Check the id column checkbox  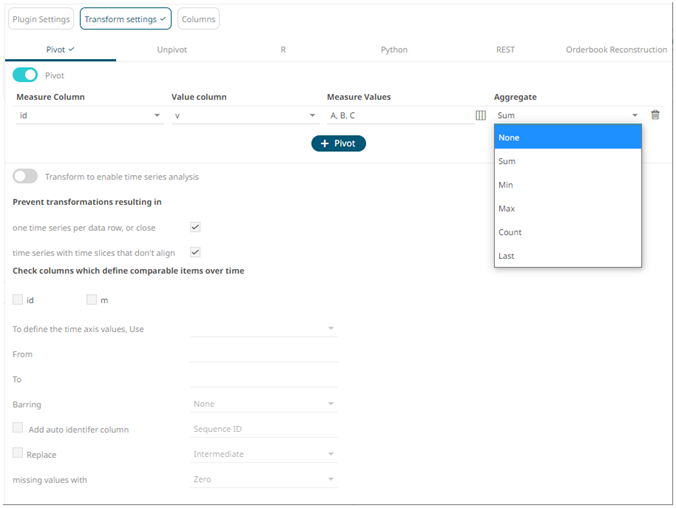click(x=18, y=299)
